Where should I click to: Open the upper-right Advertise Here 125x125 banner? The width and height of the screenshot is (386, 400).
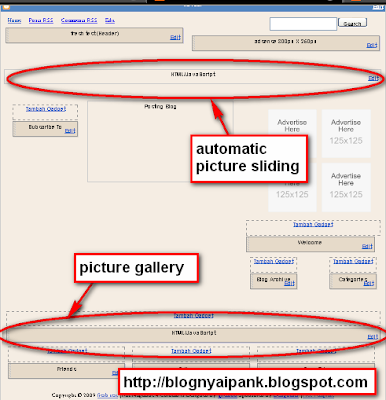346,133
